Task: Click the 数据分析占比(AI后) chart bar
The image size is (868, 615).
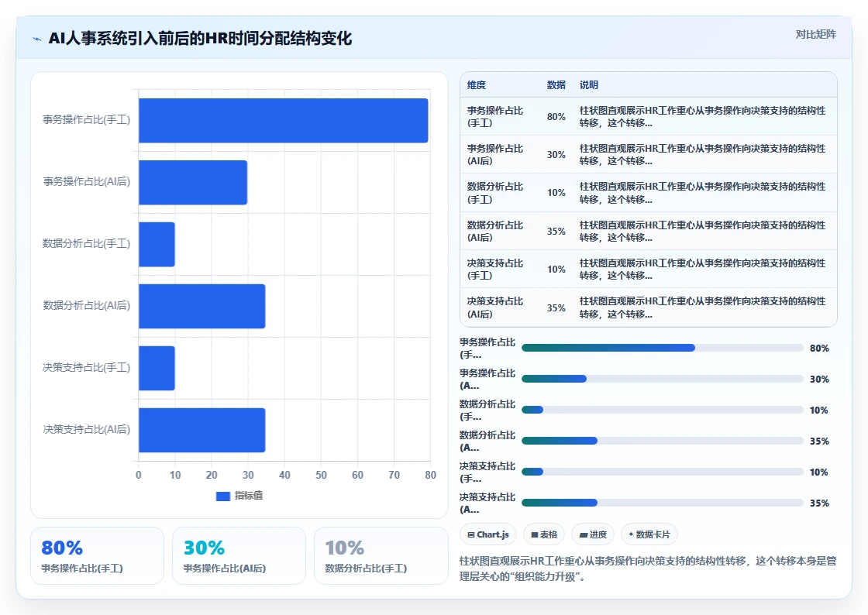Action: pyautogui.click(x=202, y=307)
